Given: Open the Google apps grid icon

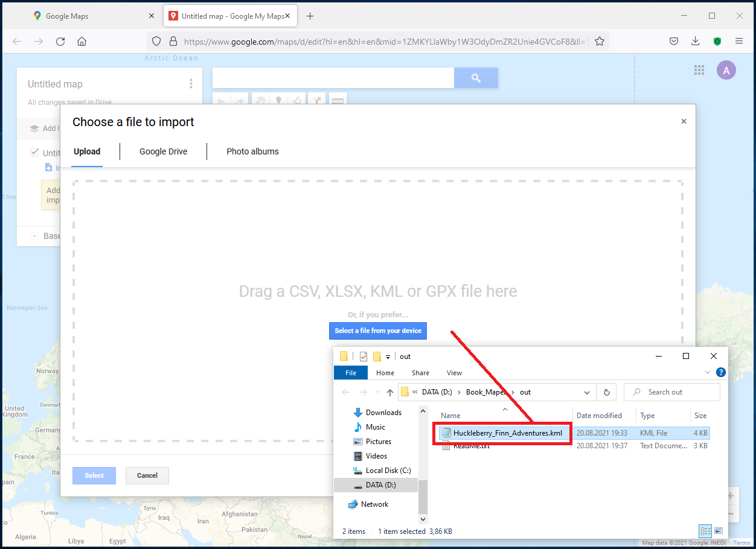Looking at the screenshot, I should [x=699, y=70].
